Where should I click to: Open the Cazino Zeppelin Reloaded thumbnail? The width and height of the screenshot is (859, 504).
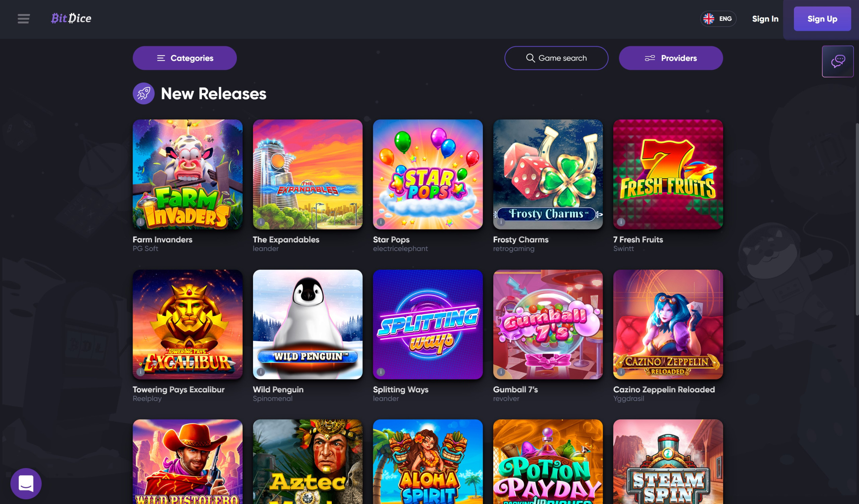pyautogui.click(x=668, y=324)
